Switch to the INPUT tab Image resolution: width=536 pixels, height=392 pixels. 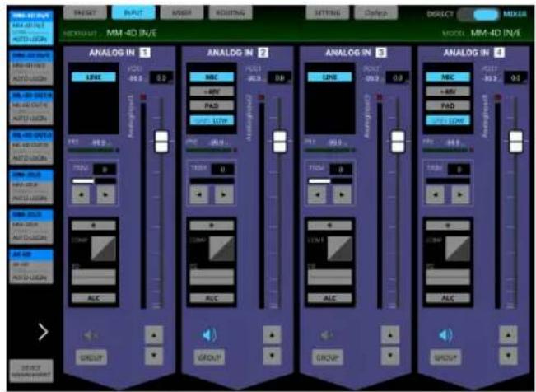pos(133,13)
